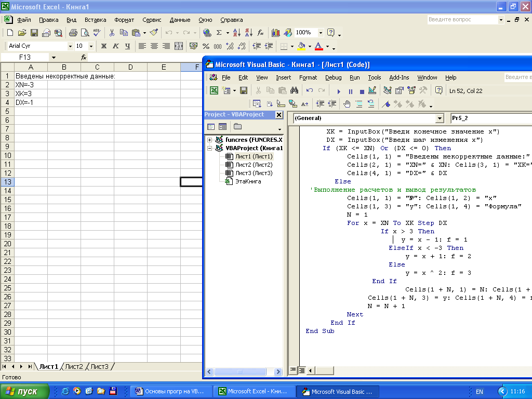Viewport: 532px width, 399px height.
Task: Expand the funcres project node
Action: coord(210,140)
